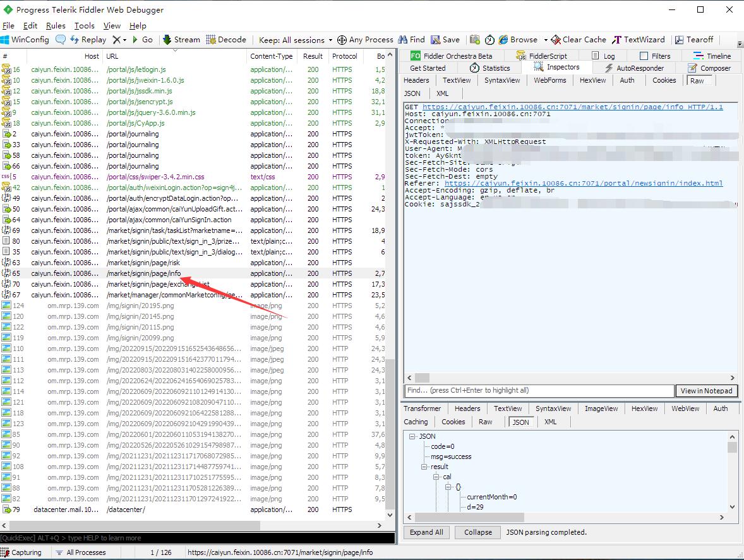Click the timer clock icon
Viewport: 744px width, 560px height.
tap(489, 40)
